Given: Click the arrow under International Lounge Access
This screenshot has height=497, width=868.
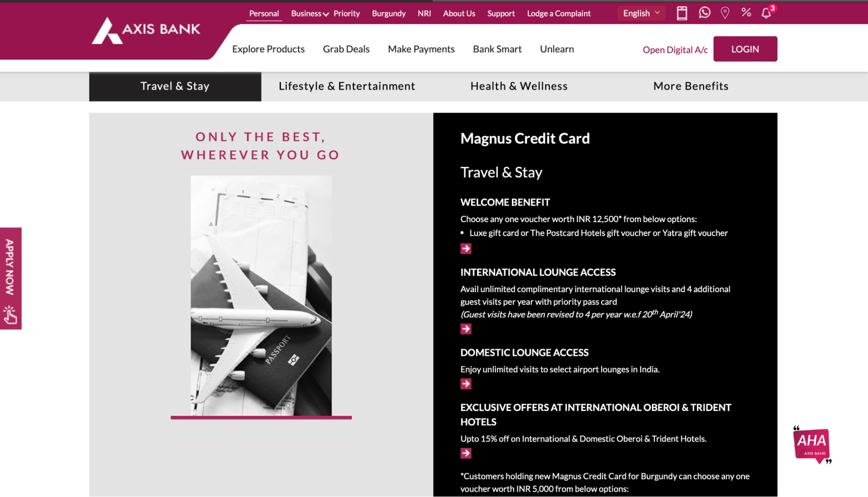Looking at the screenshot, I should click(466, 329).
